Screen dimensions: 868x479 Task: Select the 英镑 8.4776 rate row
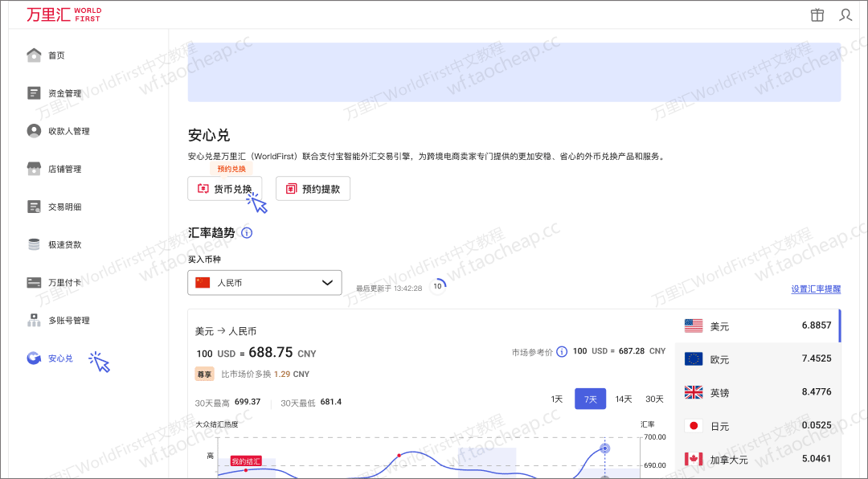point(758,392)
